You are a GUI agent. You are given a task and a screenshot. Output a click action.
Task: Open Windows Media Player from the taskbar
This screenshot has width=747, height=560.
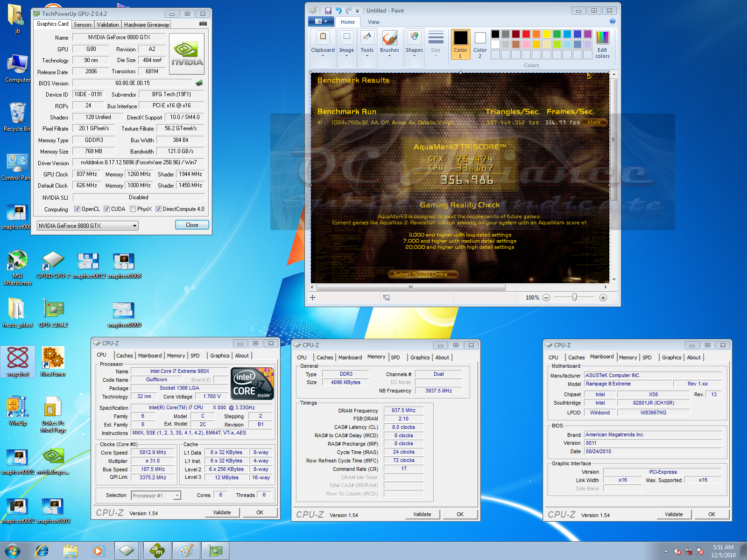98,551
